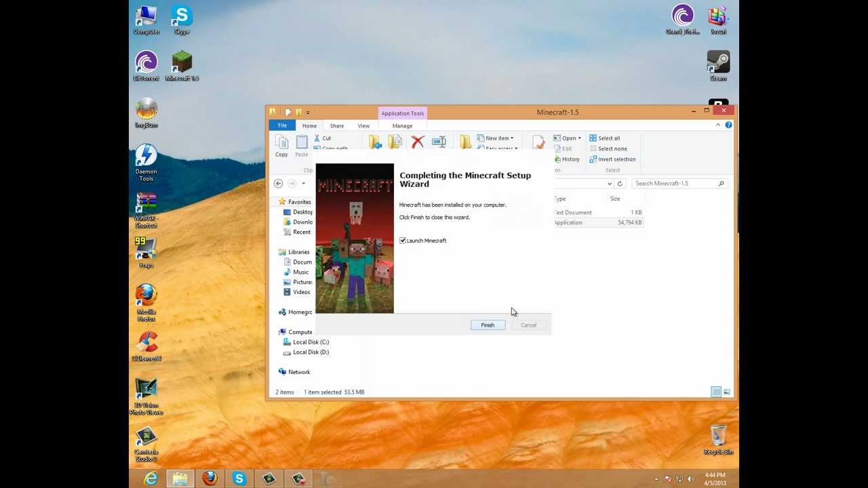Switch to large icons view in status bar
868x488 pixels.
(727, 392)
